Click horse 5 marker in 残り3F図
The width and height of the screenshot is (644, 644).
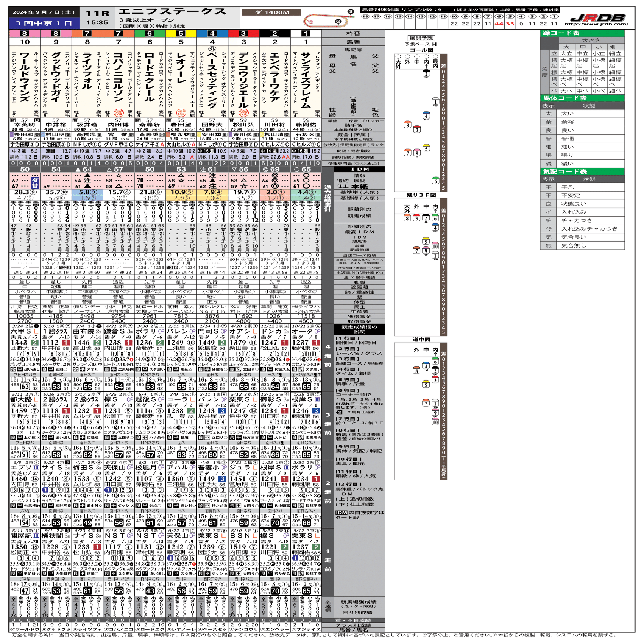426,241
